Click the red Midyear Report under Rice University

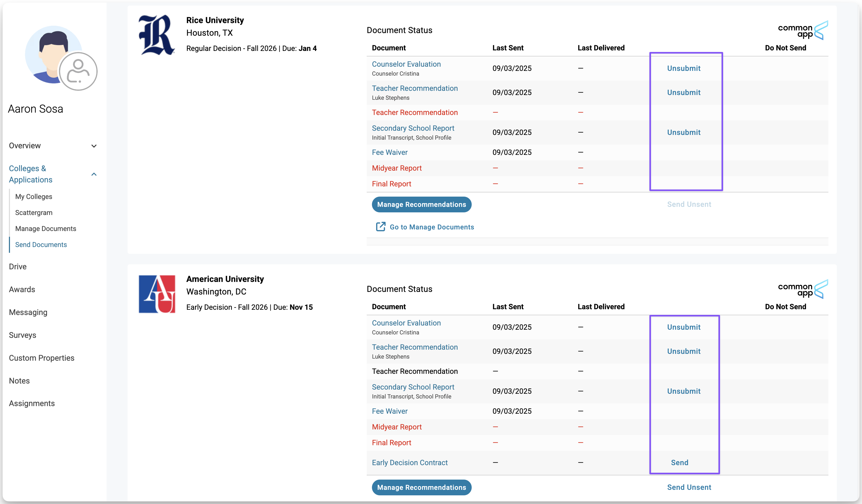tap(396, 168)
